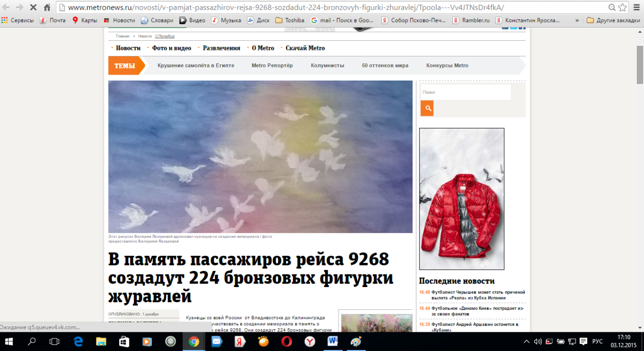Show hidden system tray icons
The width and height of the screenshot is (644, 351).
point(527,341)
